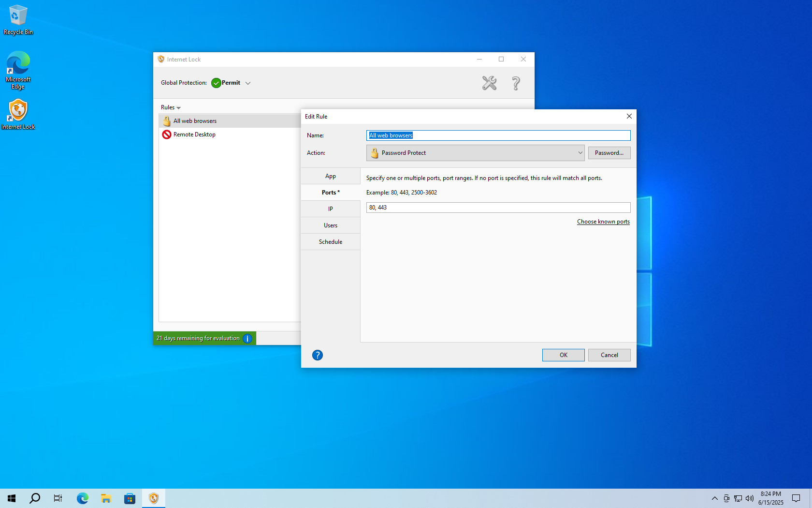Cancel the Edit Rule dialog
812x508 pixels.
click(609, 355)
